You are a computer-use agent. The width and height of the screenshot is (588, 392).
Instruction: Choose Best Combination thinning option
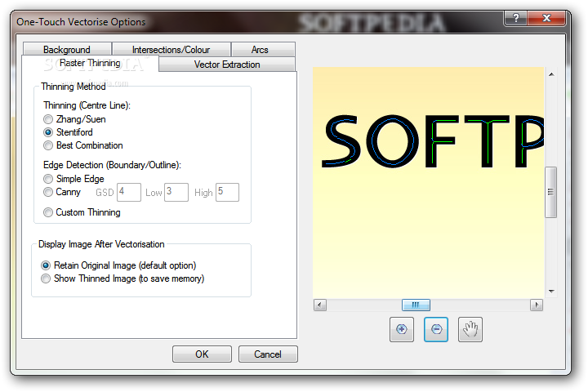click(83, 145)
